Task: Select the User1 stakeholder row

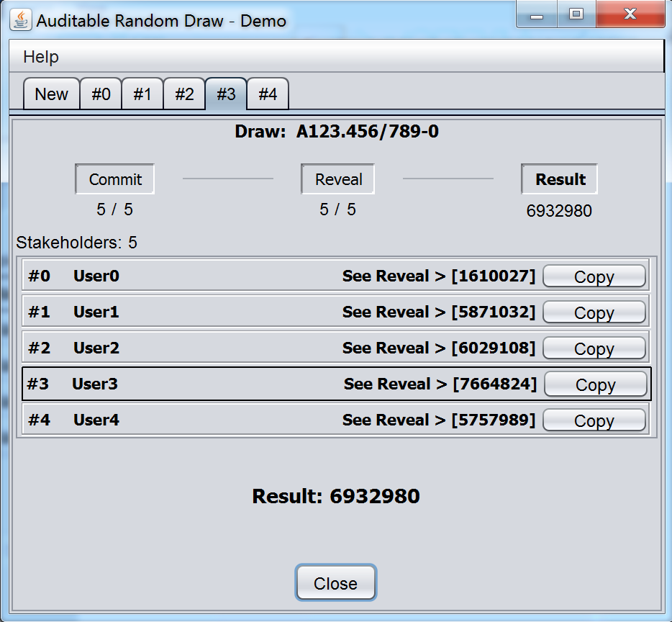Action: click(x=336, y=312)
